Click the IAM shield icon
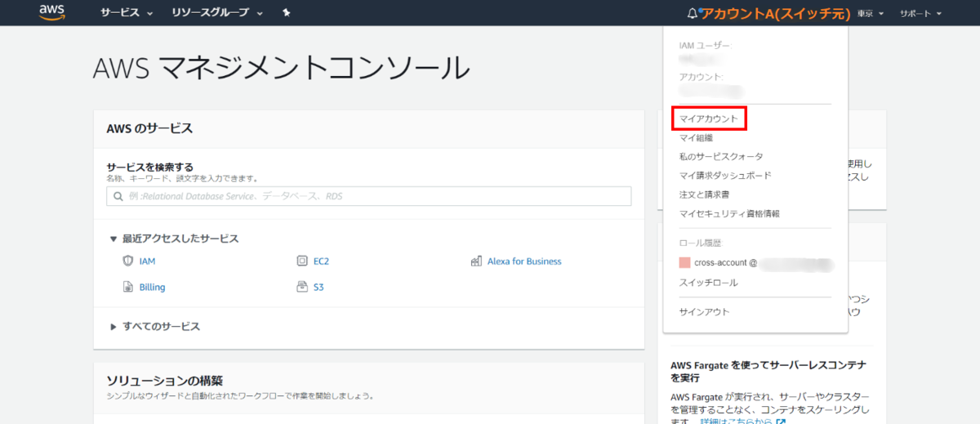This screenshot has height=424, width=980. tap(127, 261)
